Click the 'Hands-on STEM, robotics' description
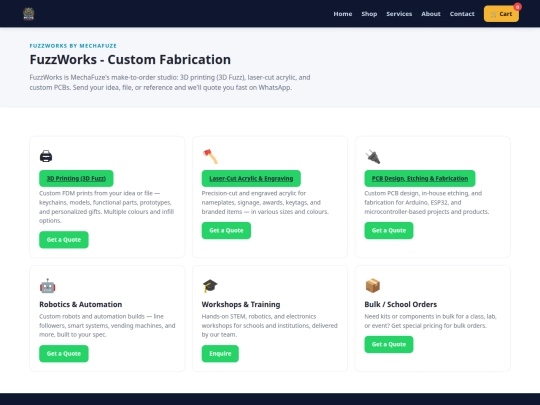540x405 pixels. [270, 325]
